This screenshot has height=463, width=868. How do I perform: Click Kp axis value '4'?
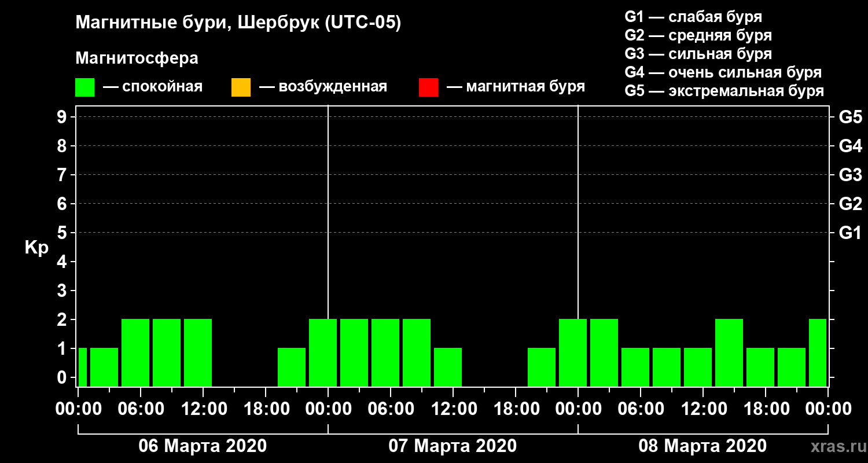(x=63, y=262)
